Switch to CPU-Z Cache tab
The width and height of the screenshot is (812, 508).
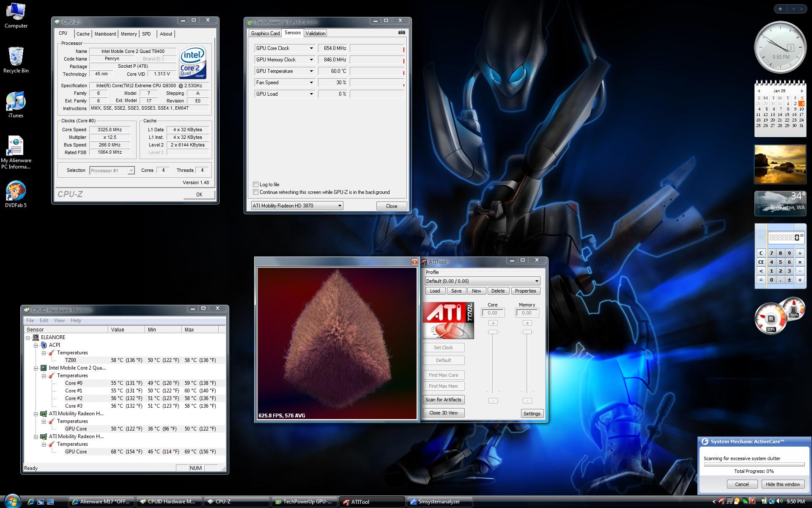(83, 34)
